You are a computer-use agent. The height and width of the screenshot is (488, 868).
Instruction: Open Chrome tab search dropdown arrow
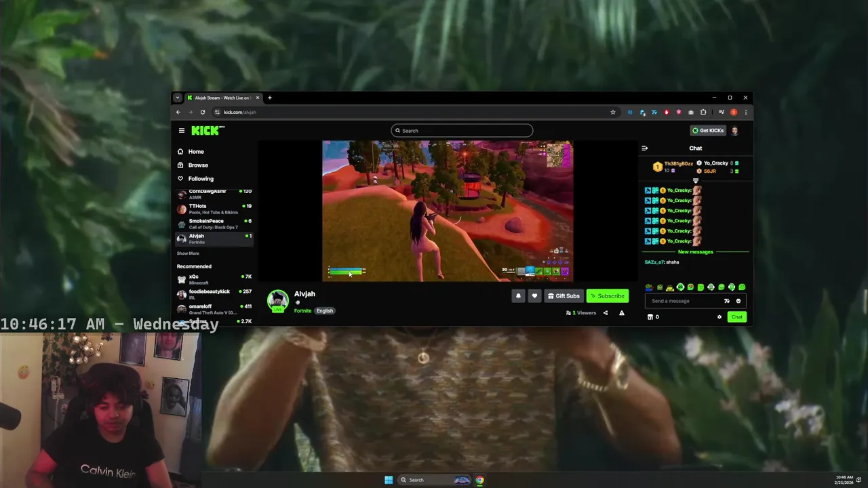[x=178, y=98]
